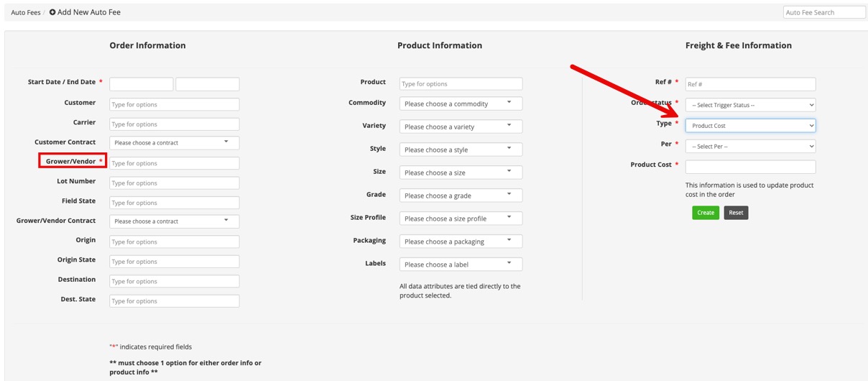Focus the Product Cost input field
Viewport: 868px width, 381px height.
coord(750,167)
